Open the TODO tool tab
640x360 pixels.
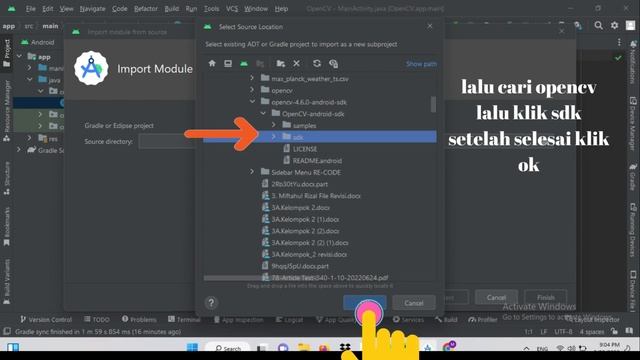click(97, 319)
